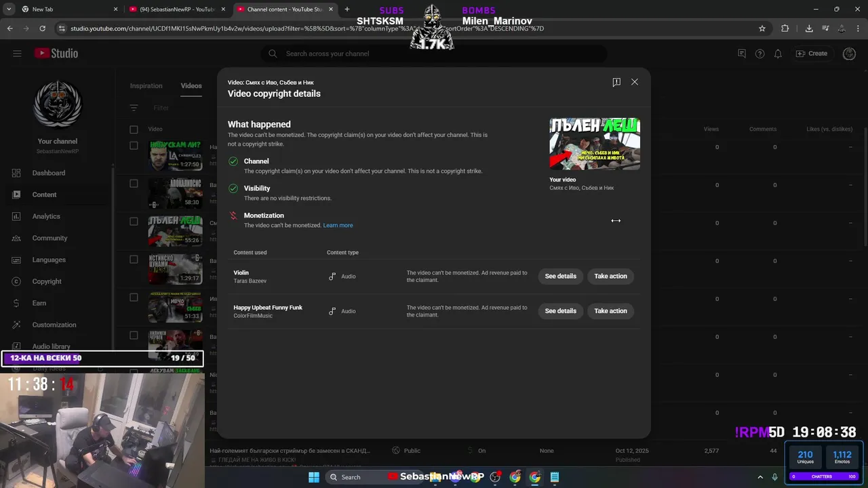Tick checkbox for the 58:30 video
This screenshot has width=868, height=488.
[x=134, y=184]
